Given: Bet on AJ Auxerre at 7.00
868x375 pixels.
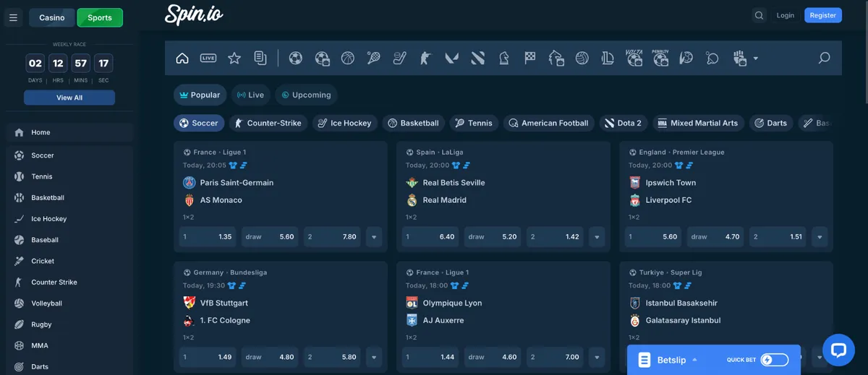Looking at the screenshot, I should (555, 357).
